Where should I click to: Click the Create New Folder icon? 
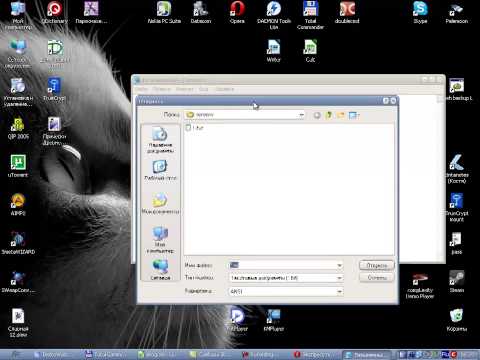pos(341,115)
